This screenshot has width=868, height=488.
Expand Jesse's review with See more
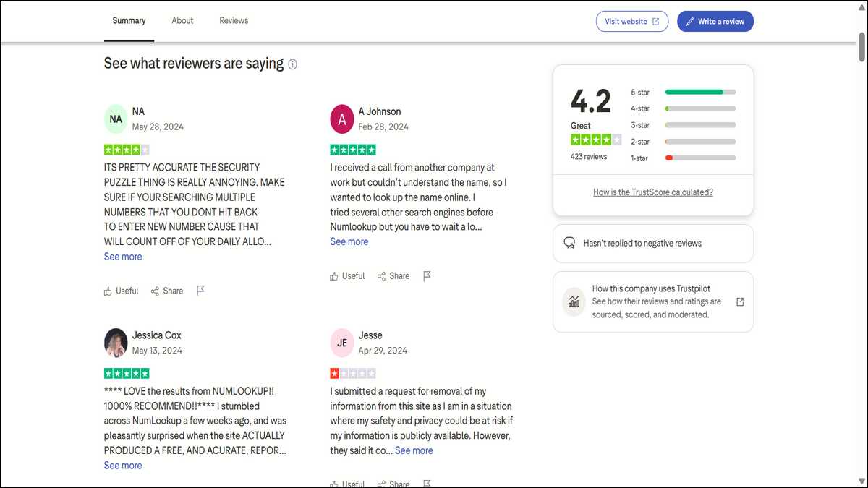pos(414,450)
